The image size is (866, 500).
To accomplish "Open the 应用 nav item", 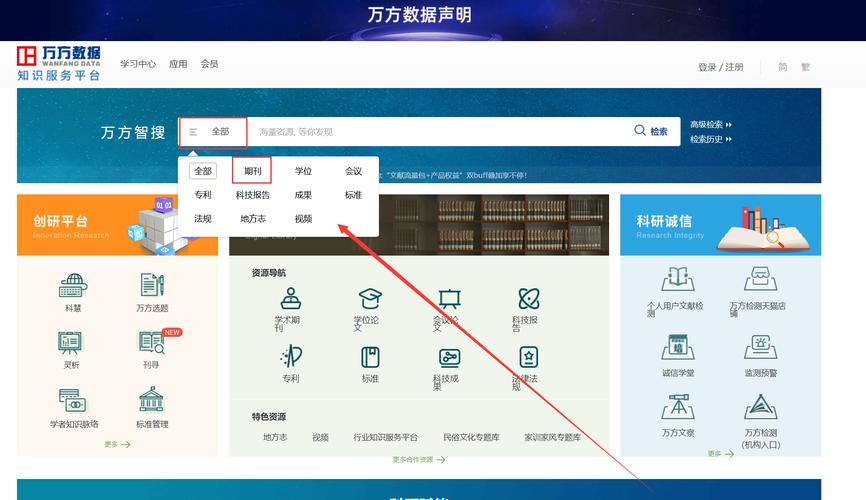I will [x=178, y=64].
